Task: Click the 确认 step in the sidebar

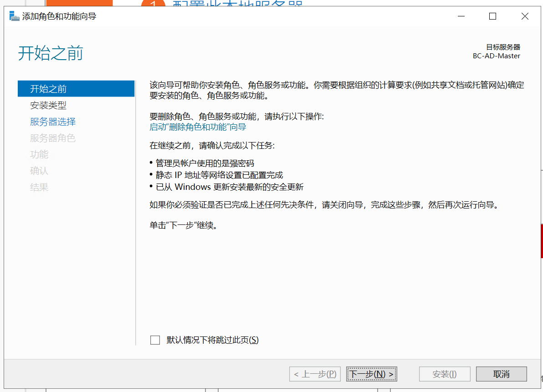Action: (x=39, y=171)
